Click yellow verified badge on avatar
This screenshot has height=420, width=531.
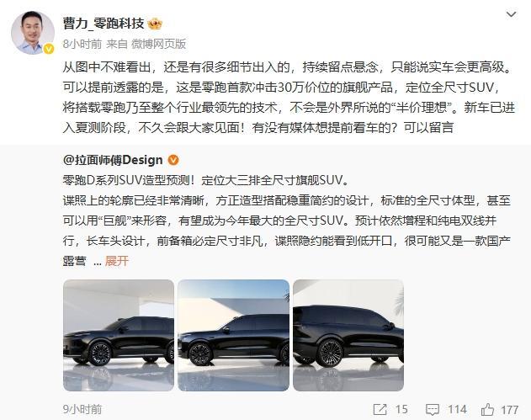[x=49, y=49]
